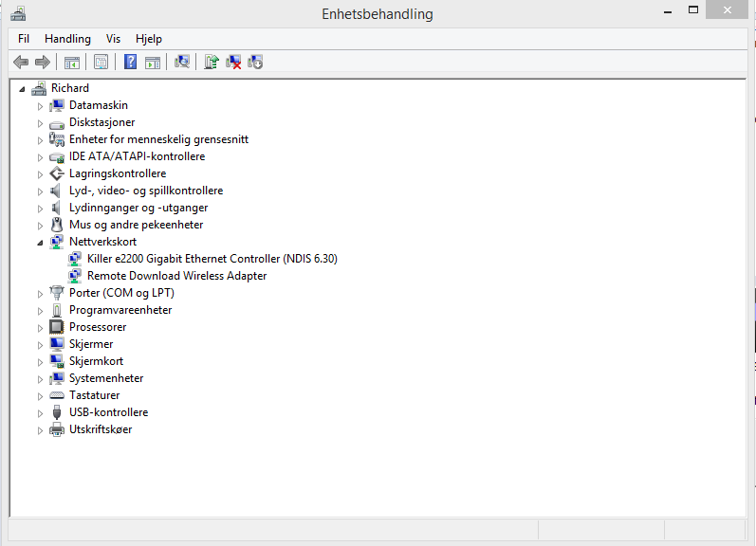Click the Forward arrow toolbar icon
The height and width of the screenshot is (546, 756).
click(43, 62)
